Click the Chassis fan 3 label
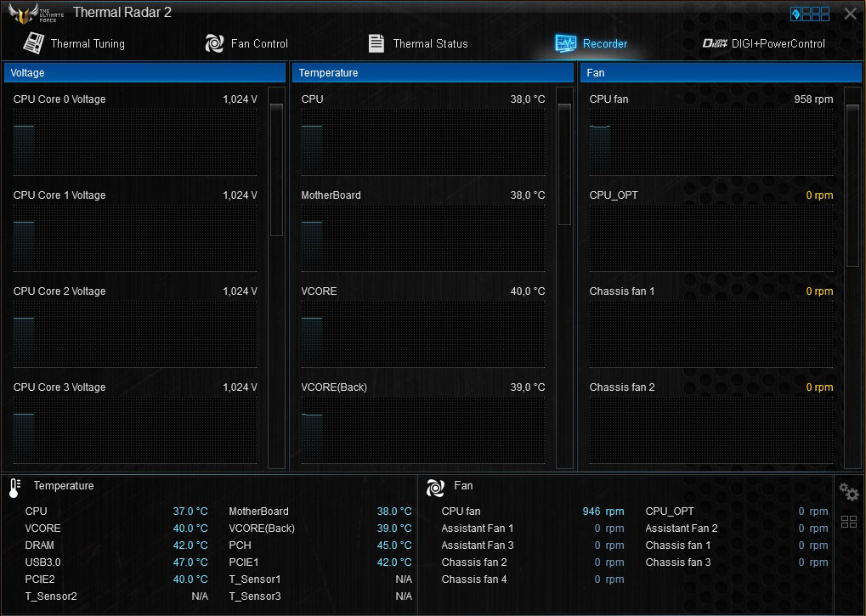Screen dimensions: 866x616 point(677,562)
